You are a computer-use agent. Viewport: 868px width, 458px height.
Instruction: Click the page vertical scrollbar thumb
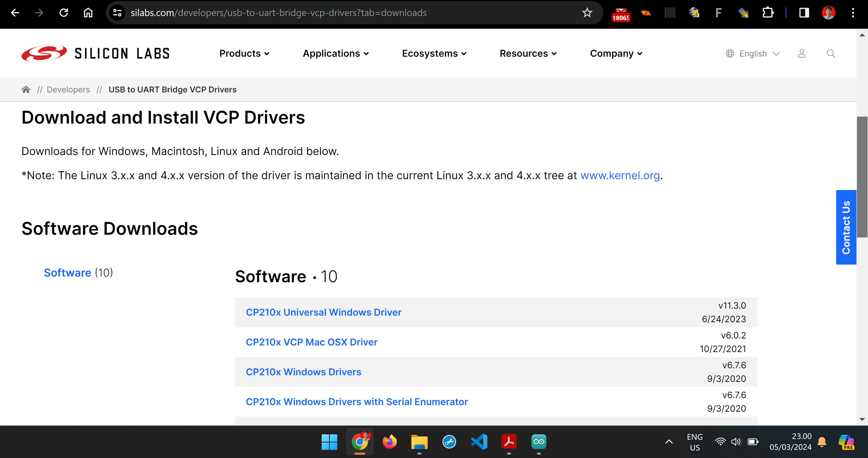[x=862, y=177]
